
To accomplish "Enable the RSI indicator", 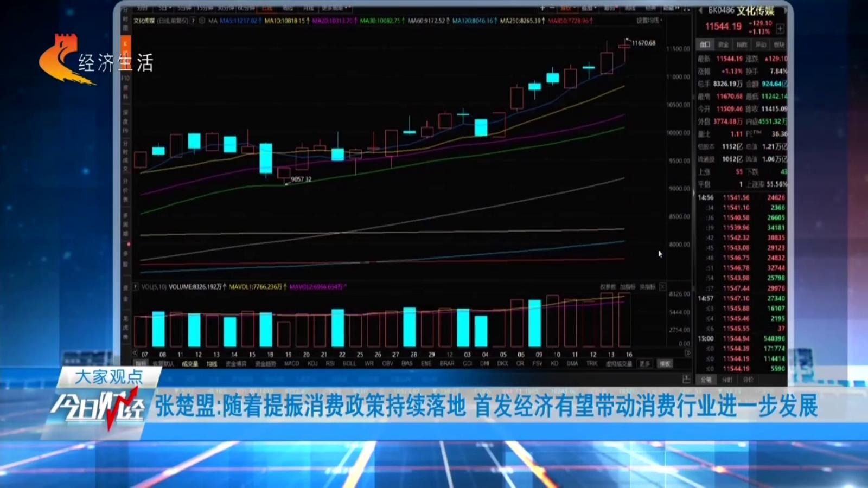I will pos(330,364).
